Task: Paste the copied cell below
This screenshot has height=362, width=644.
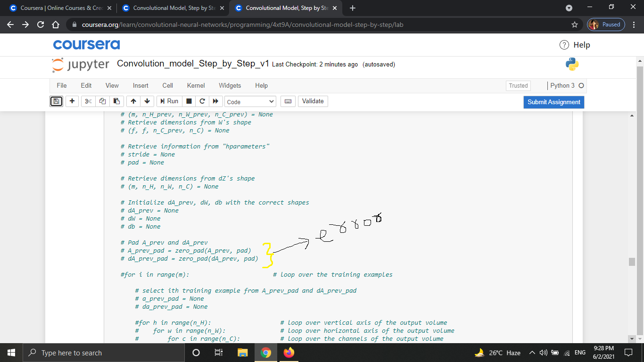Action: (116, 101)
